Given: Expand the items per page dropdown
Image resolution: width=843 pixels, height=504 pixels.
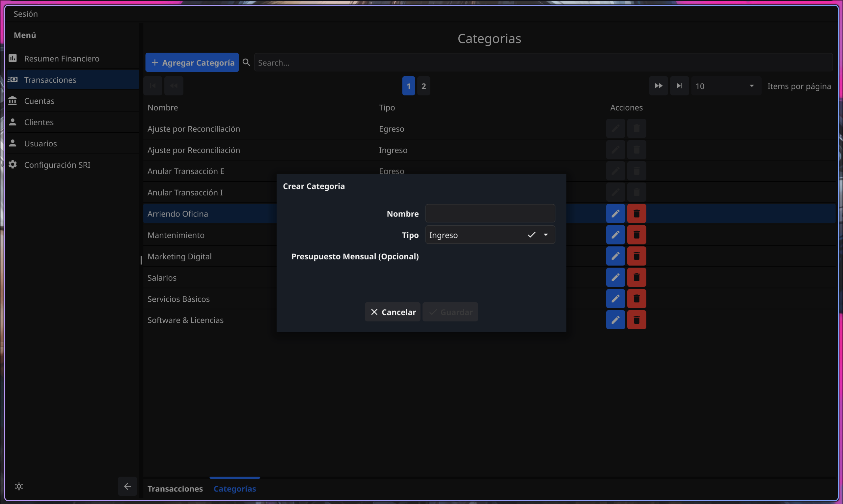Looking at the screenshot, I should 751,86.
